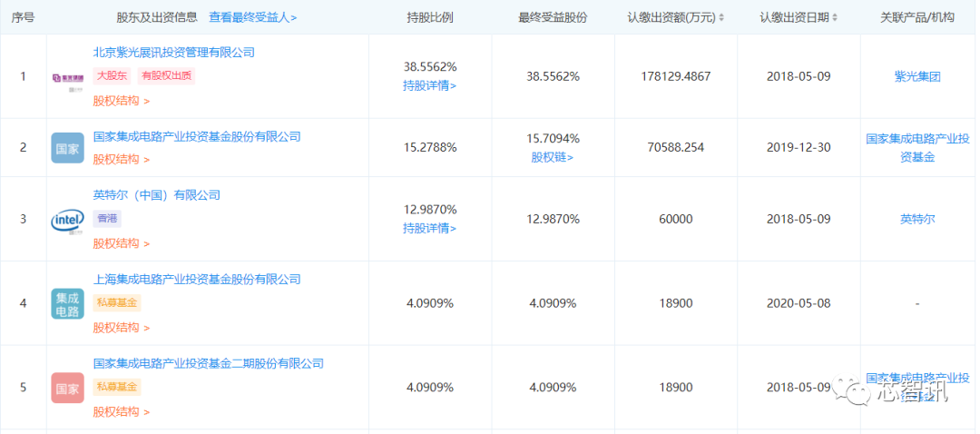This screenshot has height=434, width=980.
Task: Select the 2020-05-08 date cell
Action: (x=799, y=303)
